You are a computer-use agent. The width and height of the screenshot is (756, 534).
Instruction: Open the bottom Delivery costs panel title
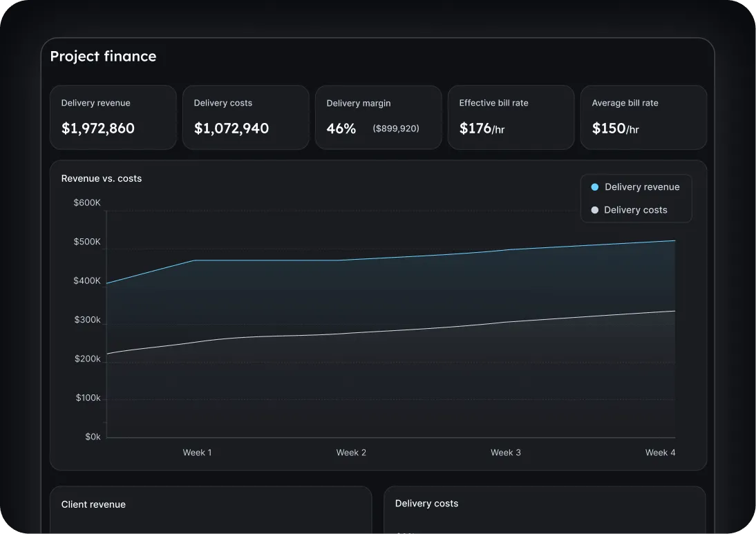pos(426,504)
